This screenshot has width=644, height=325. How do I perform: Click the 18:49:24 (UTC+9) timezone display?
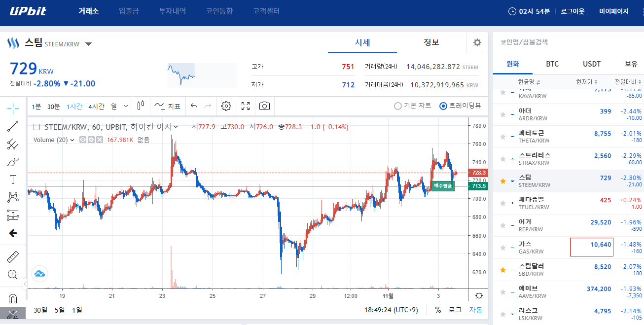pyautogui.click(x=392, y=310)
